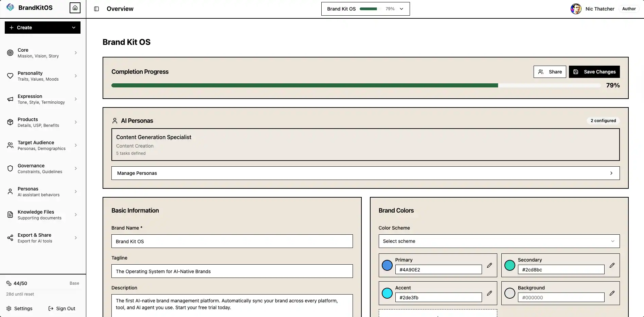644x317 pixels.
Task: Toggle the sidebar panel icon
Action: (96, 9)
